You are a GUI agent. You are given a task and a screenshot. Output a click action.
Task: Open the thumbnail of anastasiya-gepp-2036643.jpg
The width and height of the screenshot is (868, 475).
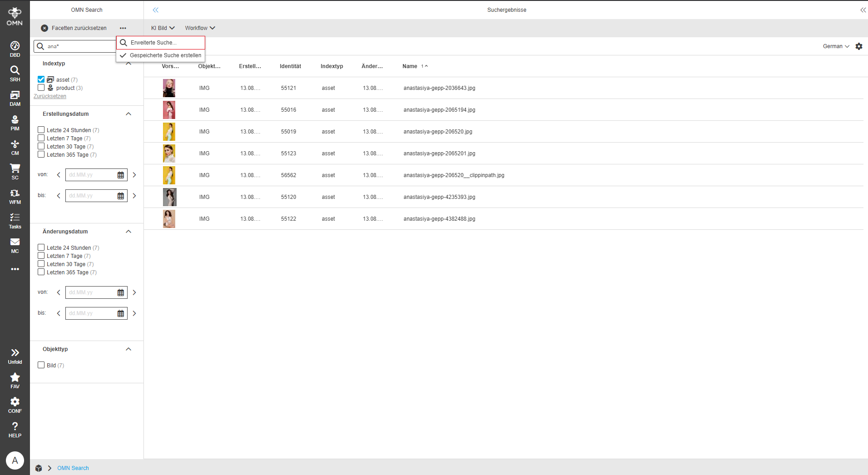169,88
